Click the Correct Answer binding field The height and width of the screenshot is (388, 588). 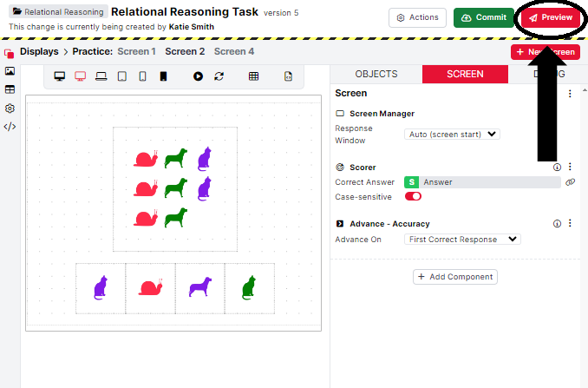coord(490,182)
